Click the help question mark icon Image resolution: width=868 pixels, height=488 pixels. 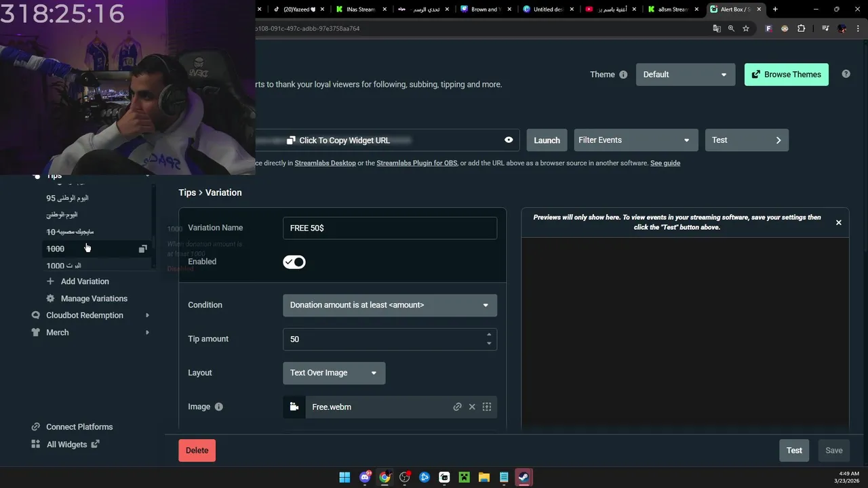click(846, 74)
